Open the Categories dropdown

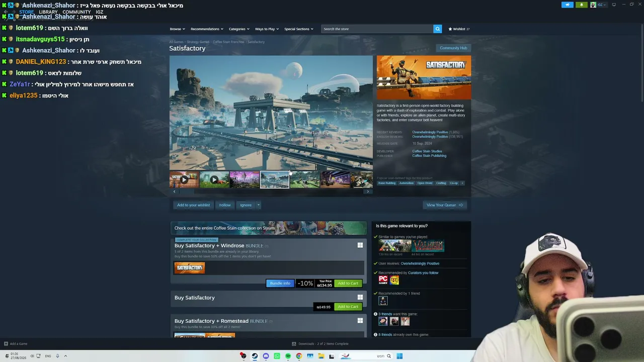click(239, 29)
